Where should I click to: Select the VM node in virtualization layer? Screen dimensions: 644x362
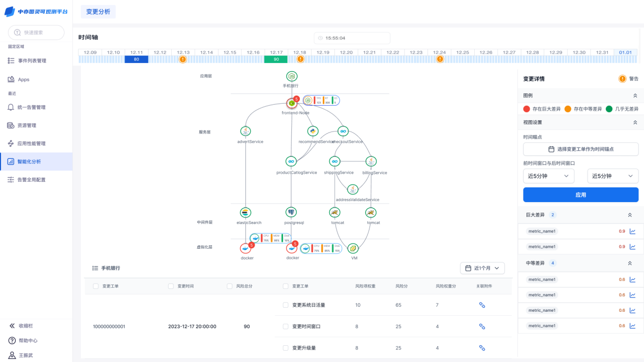click(x=353, y=248)
